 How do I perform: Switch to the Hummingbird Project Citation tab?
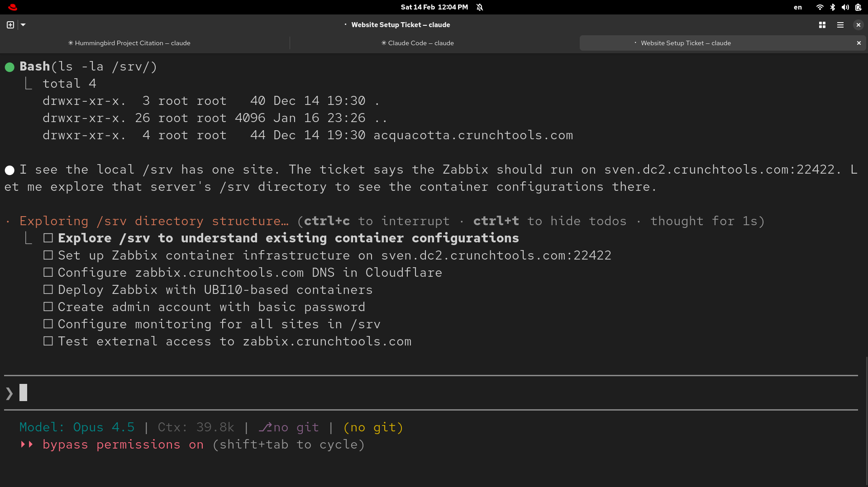pos(129,43)
